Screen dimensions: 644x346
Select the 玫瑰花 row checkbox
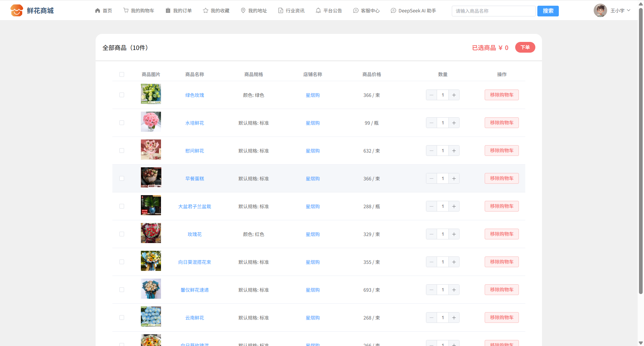(x=122, y=234)
